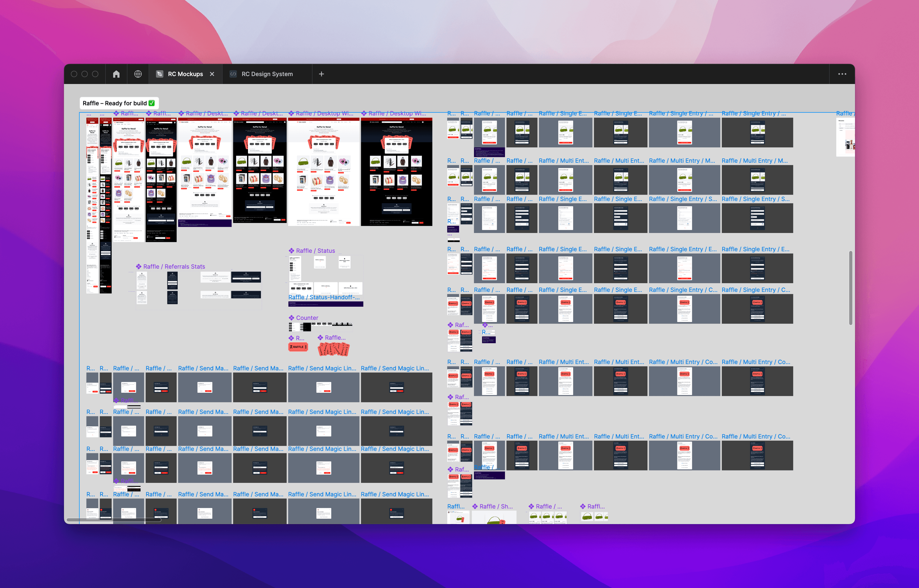Click the vertical canvas scrollbar
The height and width of the screenshot is (588, 919).
[x=850, y=288]
